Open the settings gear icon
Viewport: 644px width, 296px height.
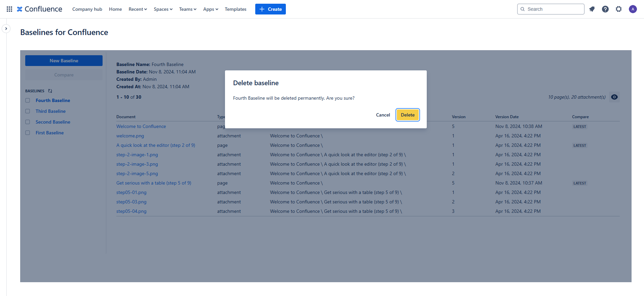[619, 9]
